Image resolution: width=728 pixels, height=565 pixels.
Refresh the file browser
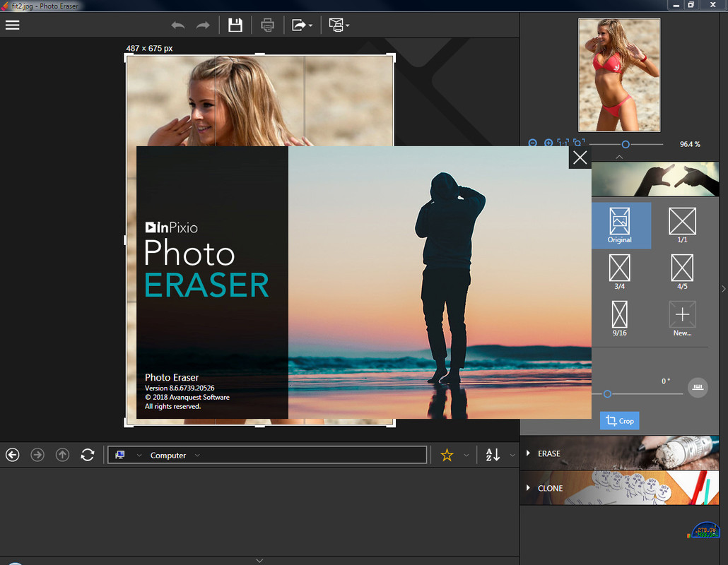click(88, 456)
